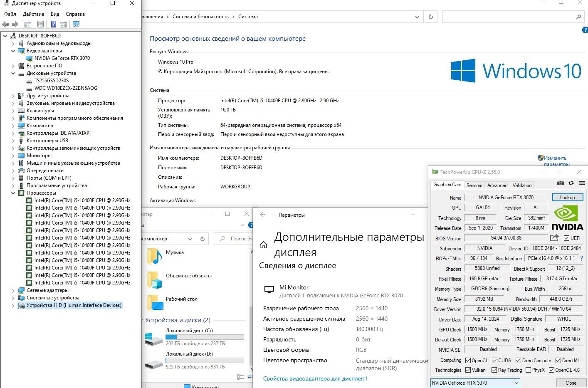Screen dimensions: 588x388
Task: Click the GPU-Z refresh icon
Action: click(x=571, y=183)
